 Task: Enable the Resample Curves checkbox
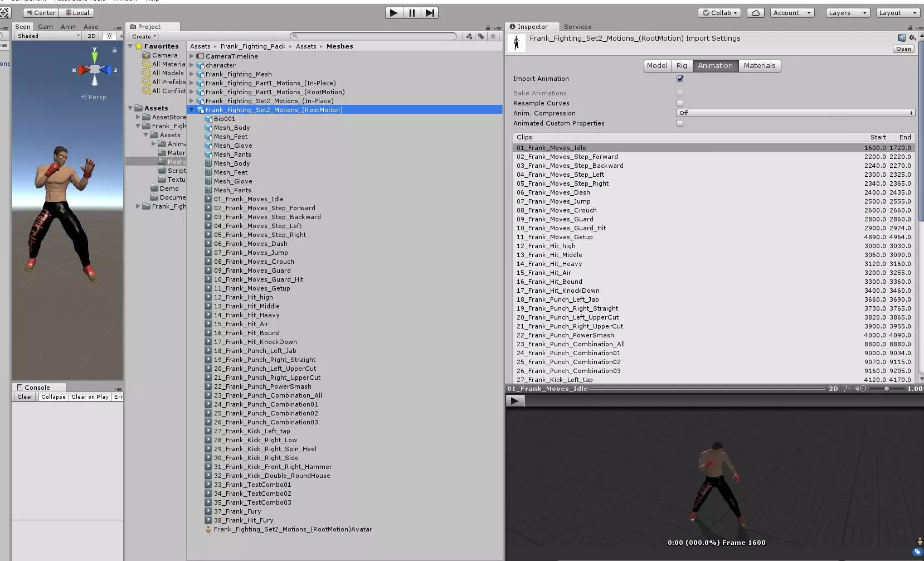[x=680, y=103]
